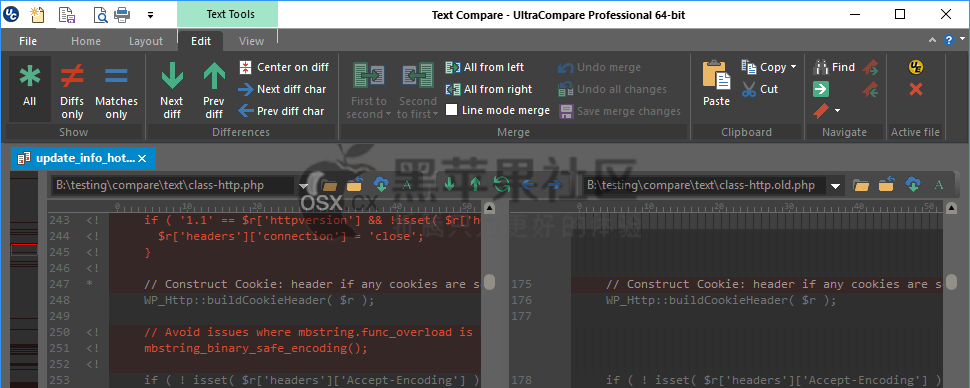The width and height of the screenshot is (970, 388).
Task: Click the left pane vertical scrollbar handle
Action: (489, 282)
